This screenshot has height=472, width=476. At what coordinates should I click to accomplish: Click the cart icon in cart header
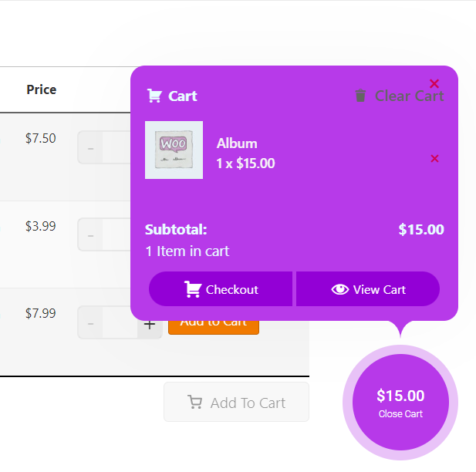coord(154,96)
